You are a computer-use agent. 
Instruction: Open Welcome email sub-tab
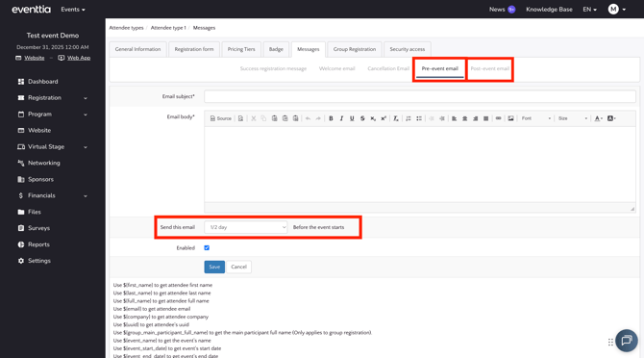click(x=336, y=68)
